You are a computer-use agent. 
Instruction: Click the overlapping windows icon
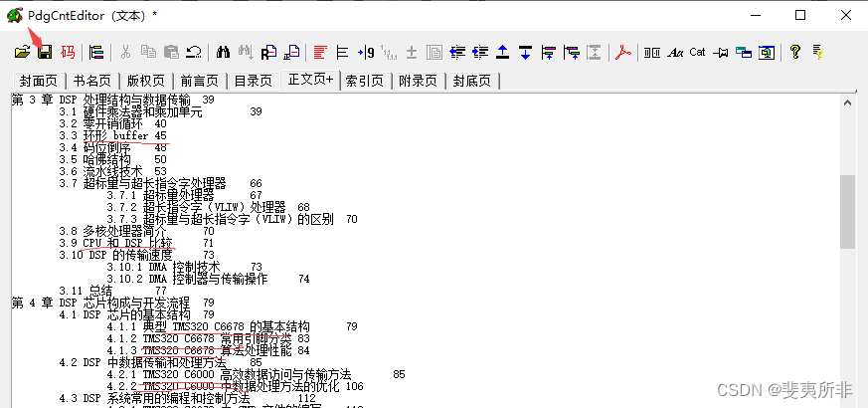tap(744, 52)
